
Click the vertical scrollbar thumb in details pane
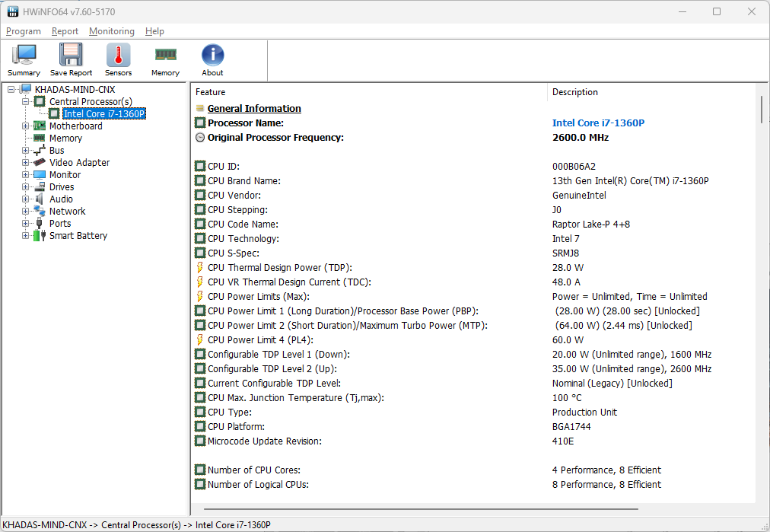(762, 109)
